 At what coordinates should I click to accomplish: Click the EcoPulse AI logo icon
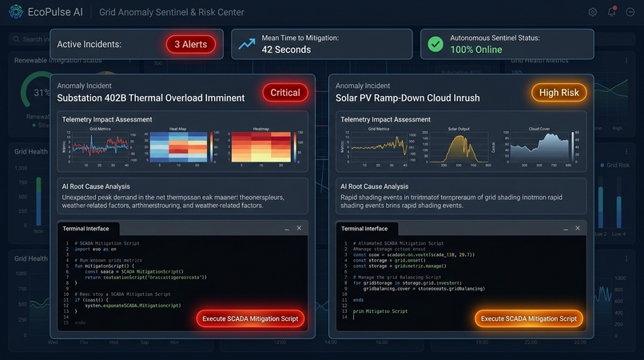coord(16,12)
